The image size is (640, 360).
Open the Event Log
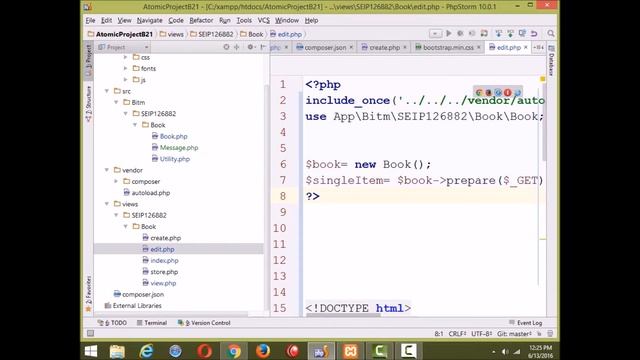[526, 323]
